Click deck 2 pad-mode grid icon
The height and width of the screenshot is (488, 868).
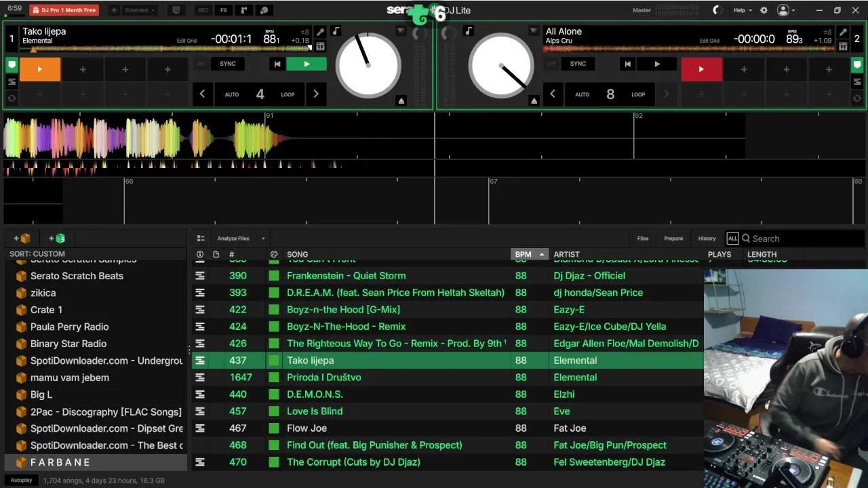tap(843, 46)
